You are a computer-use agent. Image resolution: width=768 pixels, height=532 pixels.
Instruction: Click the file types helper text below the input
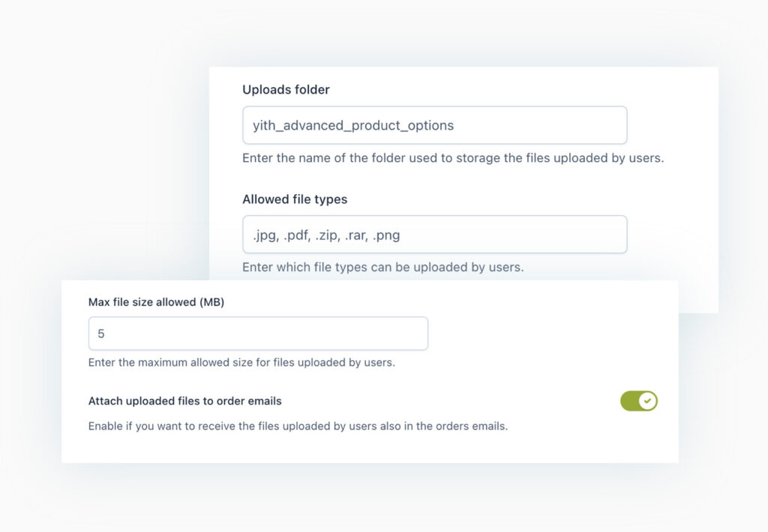(x=382, y=267)
